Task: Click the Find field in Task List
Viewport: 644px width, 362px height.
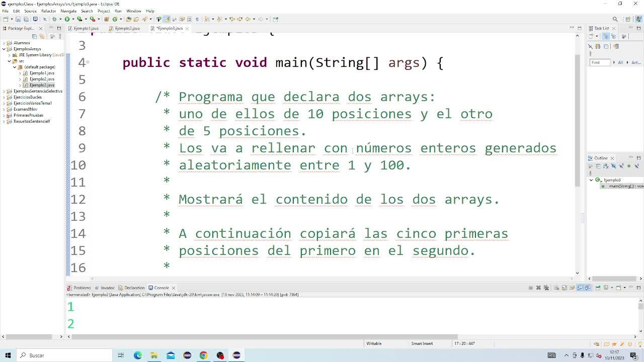Action: [x=600, y=62]
